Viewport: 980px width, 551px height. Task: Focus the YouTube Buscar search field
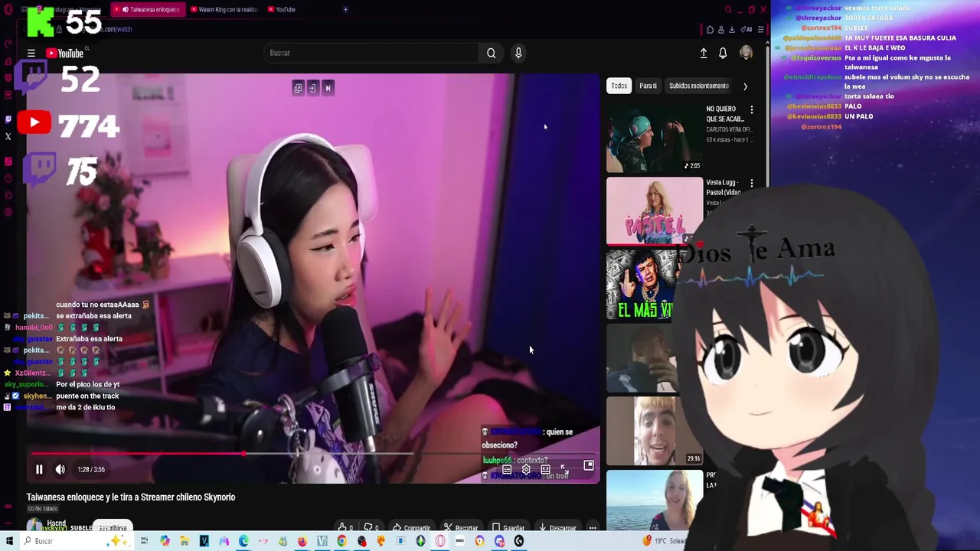pos(372,53)
